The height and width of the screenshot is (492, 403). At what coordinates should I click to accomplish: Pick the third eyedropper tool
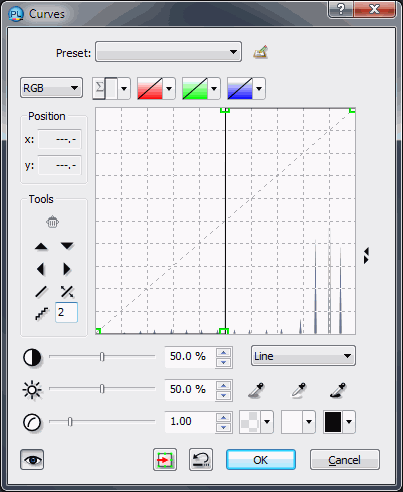[338, 390]
